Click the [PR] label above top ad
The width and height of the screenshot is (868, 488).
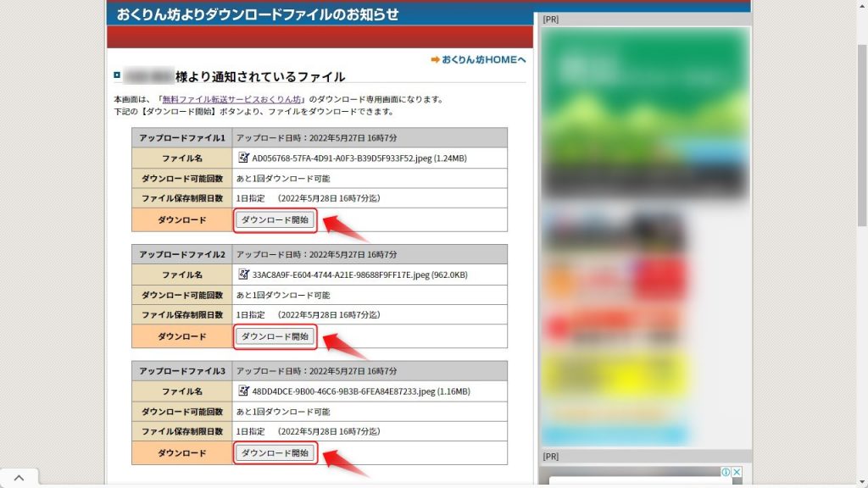[551, 19]
